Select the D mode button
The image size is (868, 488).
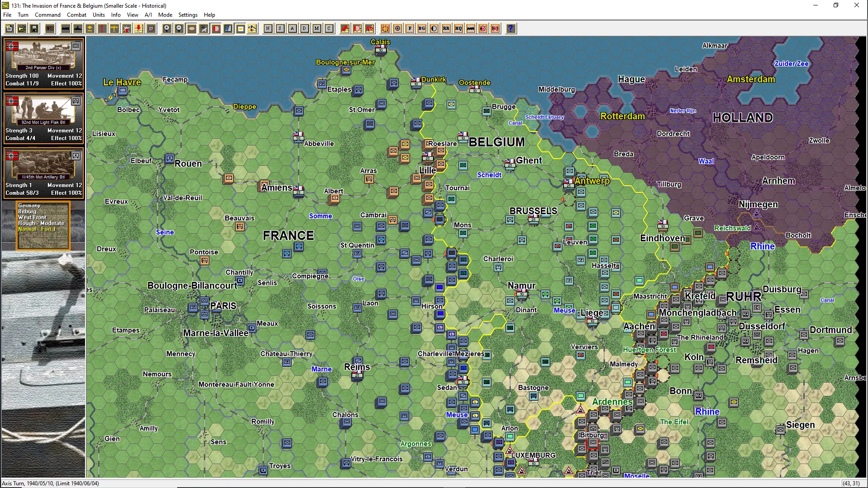(x=305, y=28)
